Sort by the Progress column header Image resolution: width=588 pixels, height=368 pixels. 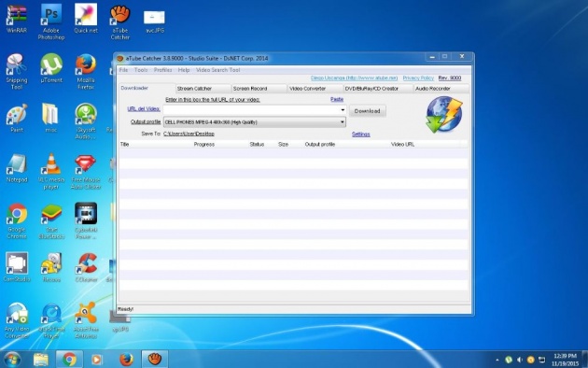(204, 145)
